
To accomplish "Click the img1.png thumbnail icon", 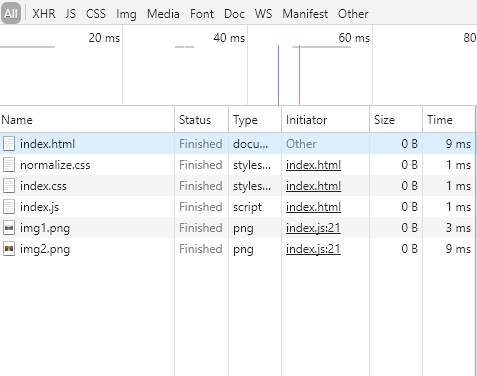I will click(x=9, y=228).
